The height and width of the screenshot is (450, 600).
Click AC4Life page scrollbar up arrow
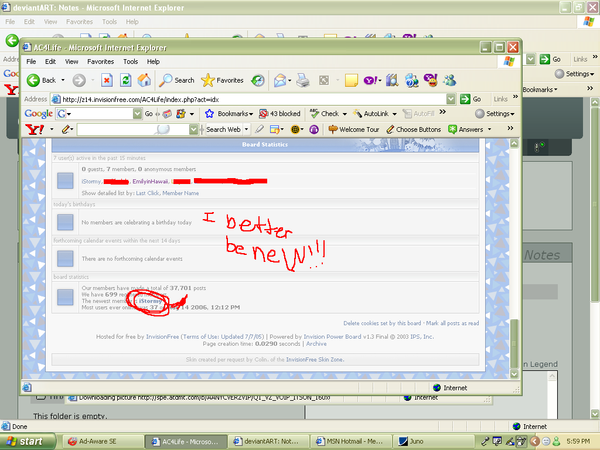[514, 144]
